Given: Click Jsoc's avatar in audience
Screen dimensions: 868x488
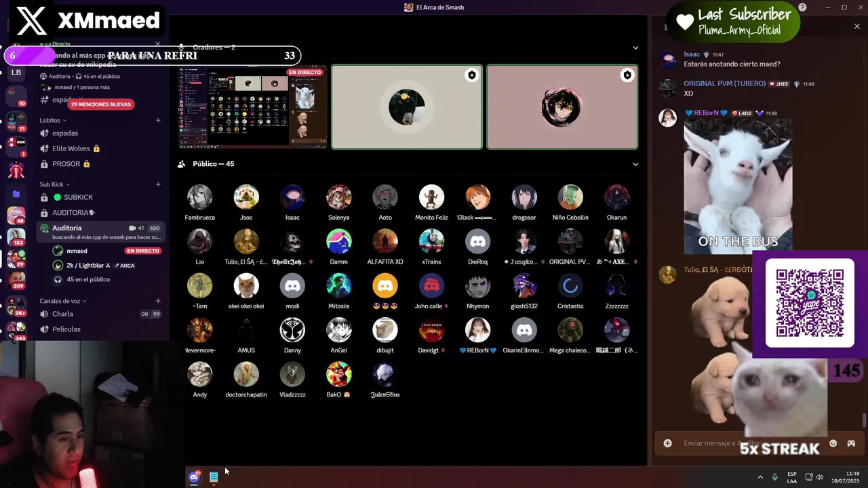Looking at the screenshot, I should pyautogui.click(x=246, y=197).
